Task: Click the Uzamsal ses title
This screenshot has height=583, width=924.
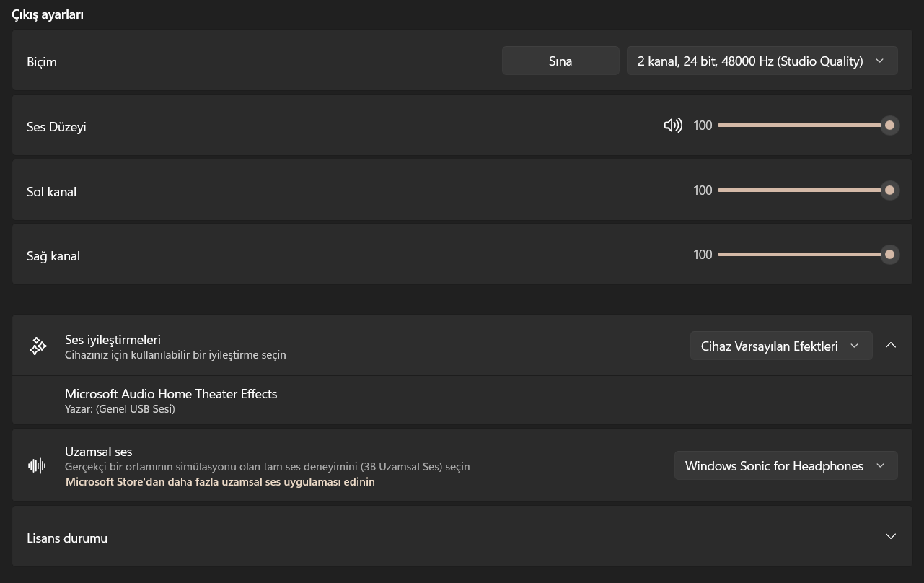Action: [99, 452]
